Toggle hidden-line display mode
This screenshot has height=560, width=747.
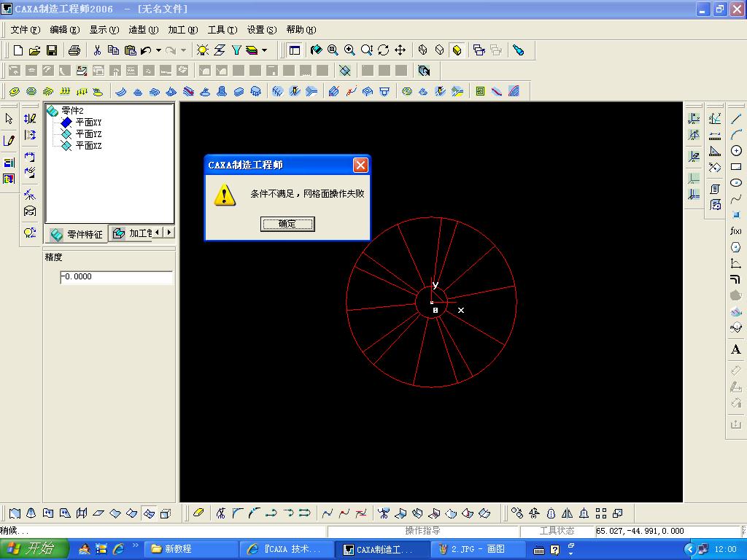(x=440, y=50)
